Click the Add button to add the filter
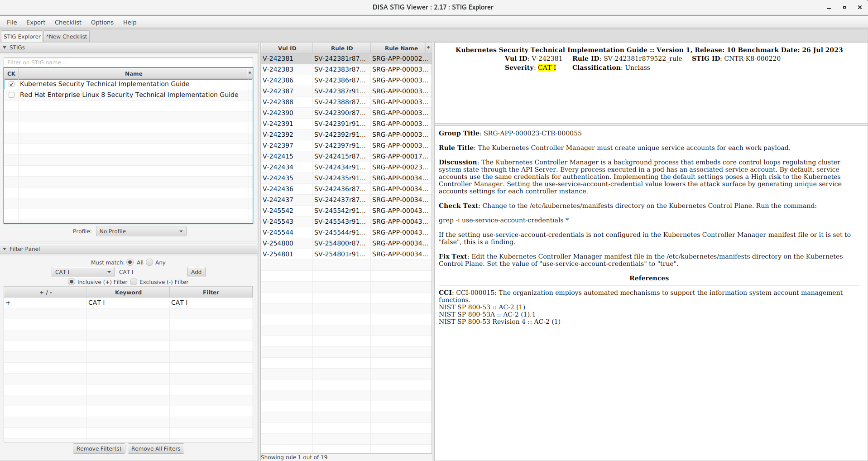 [196, 272]
